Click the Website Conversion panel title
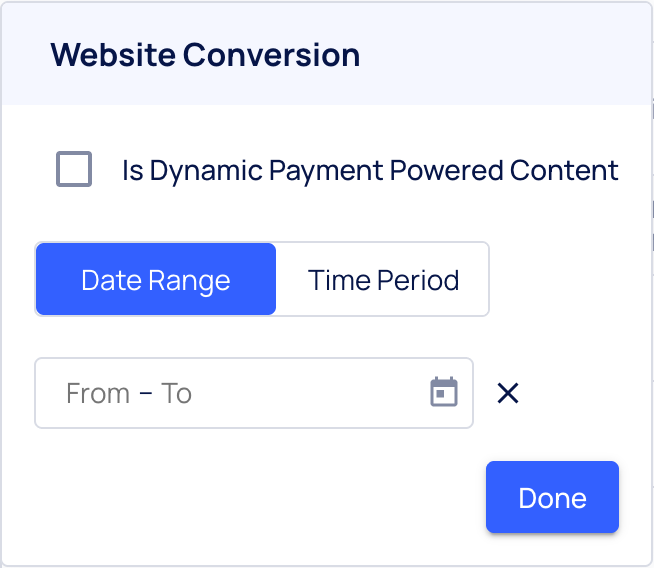This screenshot has width=654, height=568. tap(205, 54)
